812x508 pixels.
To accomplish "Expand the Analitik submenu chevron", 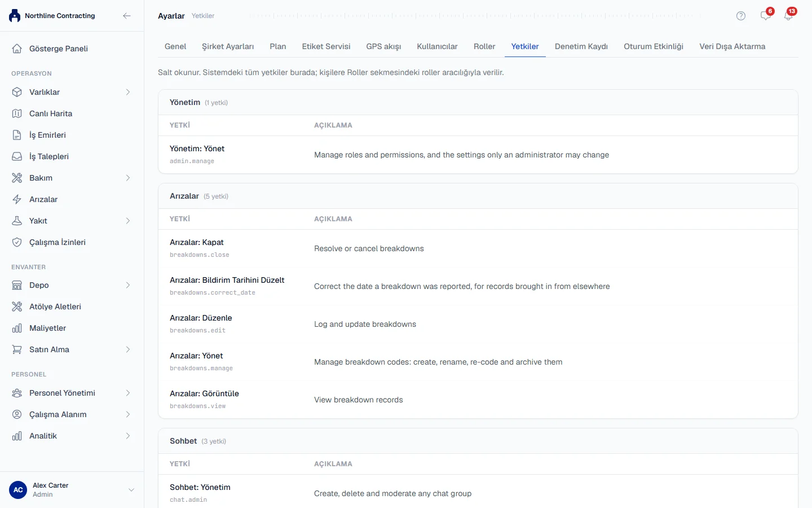I will 128,436.
